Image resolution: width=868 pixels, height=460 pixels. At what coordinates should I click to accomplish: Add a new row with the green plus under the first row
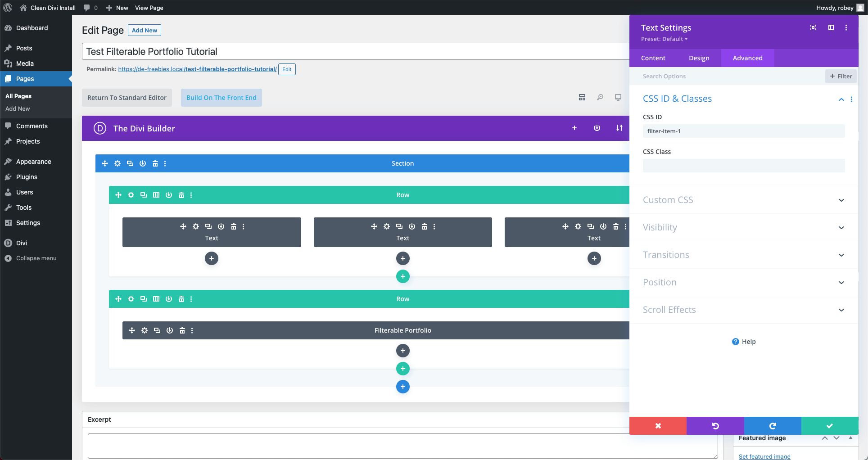403,276
